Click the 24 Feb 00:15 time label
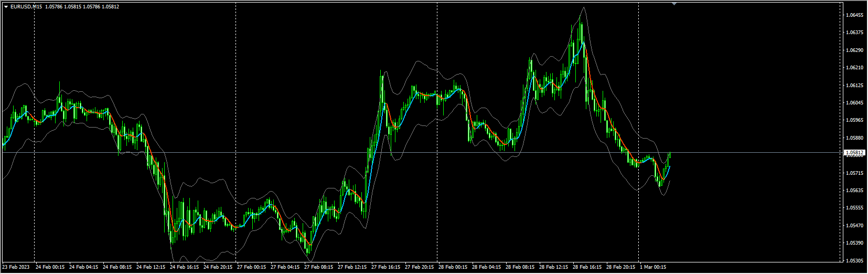The image size is (868, 274). coord(50,267)
